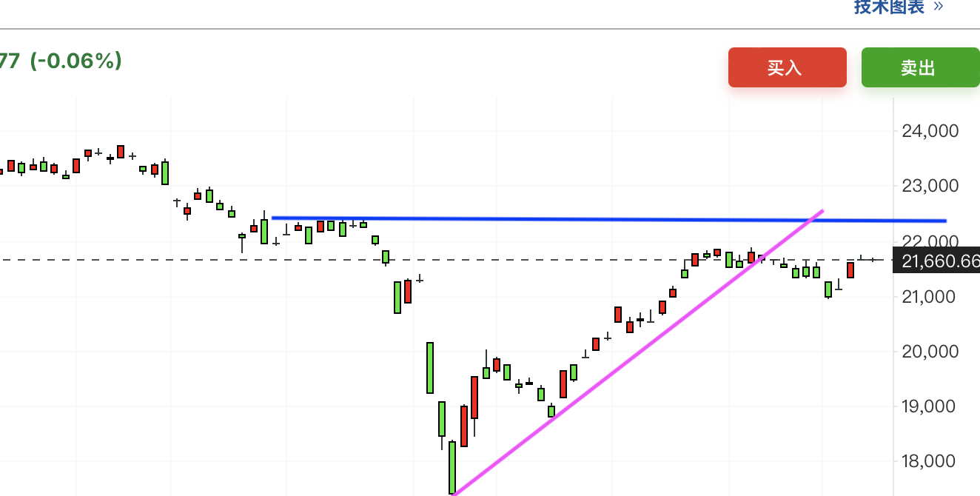
Task: Click the last red candle before current price
Action: (x=850, y=269)
